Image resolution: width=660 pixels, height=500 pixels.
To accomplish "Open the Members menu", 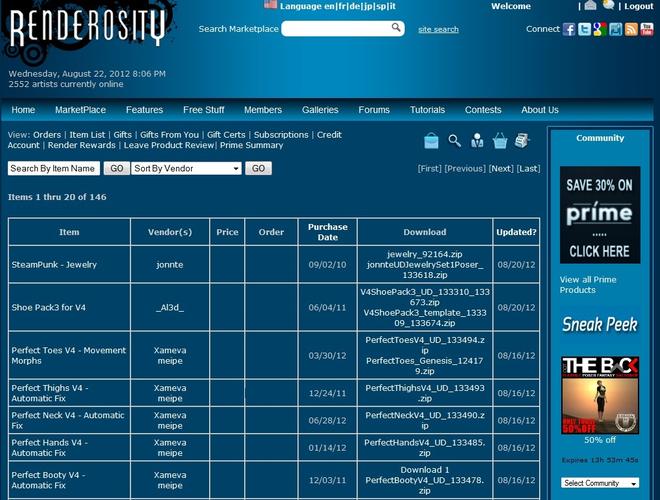I will point(263,110).
